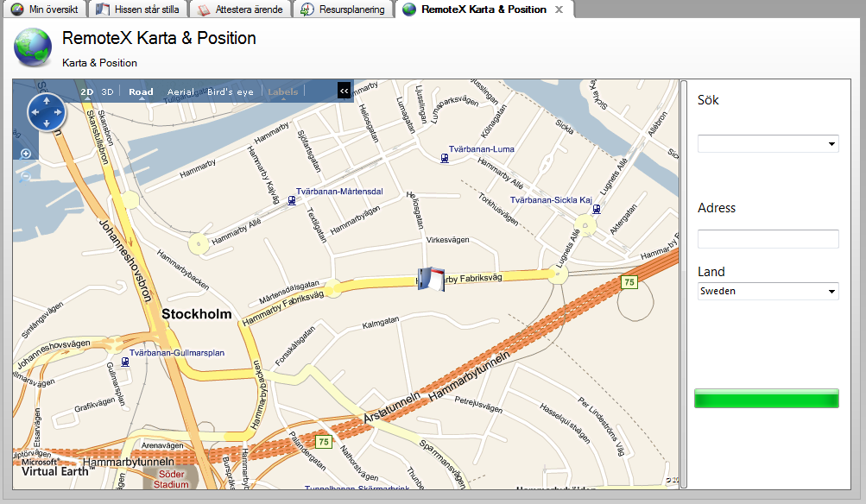Click the route 75 shield near Lugnets Allé
The height and width of the screenshot is (504, 866).
point(629,282)
